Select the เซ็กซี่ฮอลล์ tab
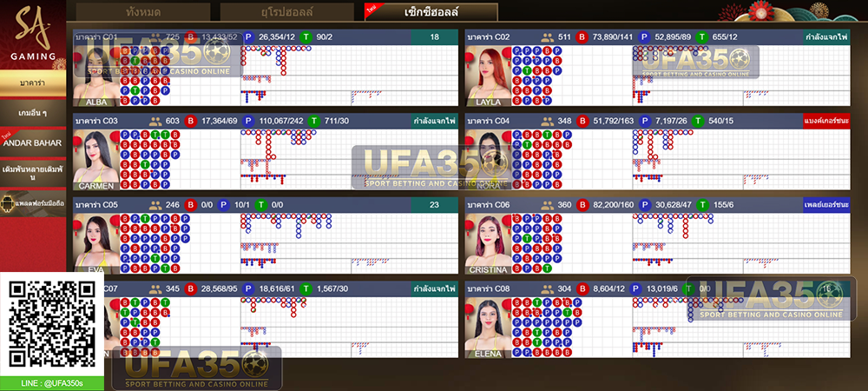 click(431, 11)
